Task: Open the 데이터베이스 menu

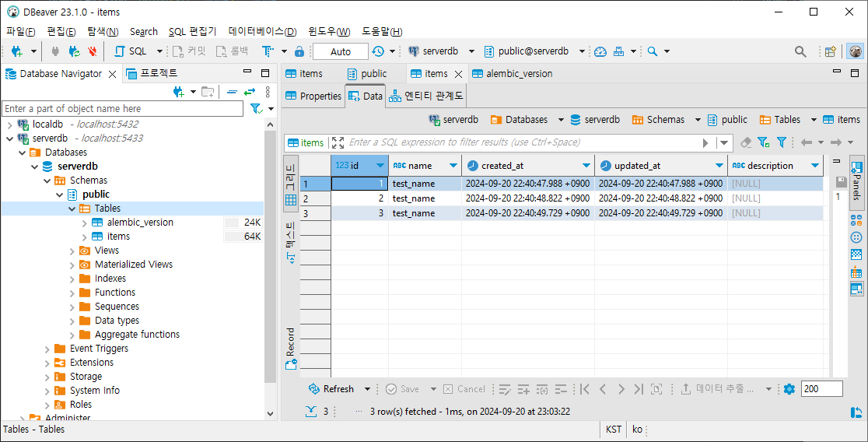Action: pos(262,32)
